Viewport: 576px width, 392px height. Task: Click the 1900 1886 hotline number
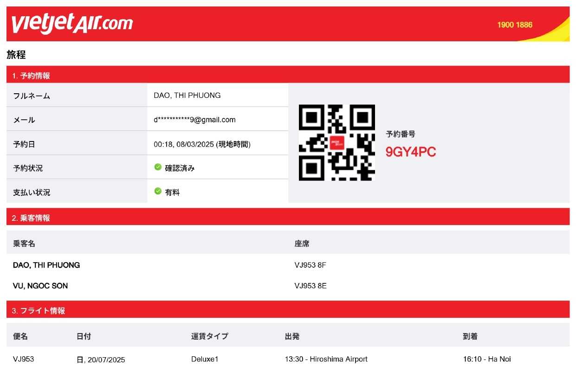pyautogui.click(x=515, y=25)
